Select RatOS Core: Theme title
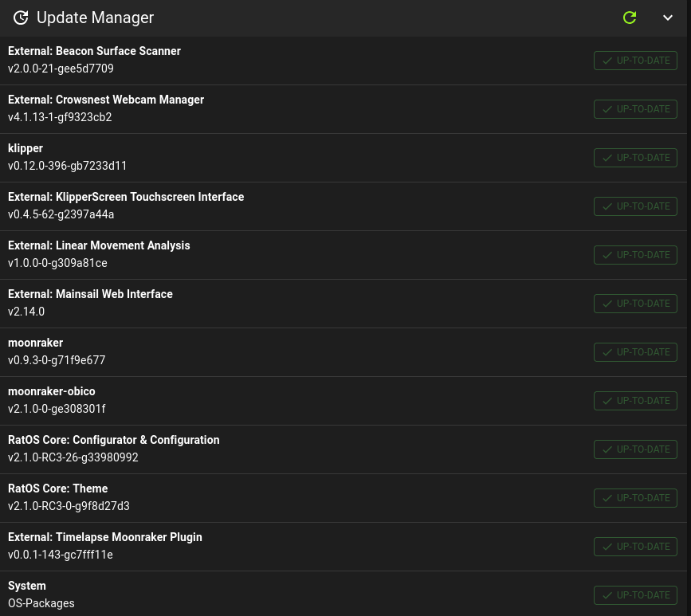Image resolution: width=691 pixels, height=616 pixels. (57, 488)
